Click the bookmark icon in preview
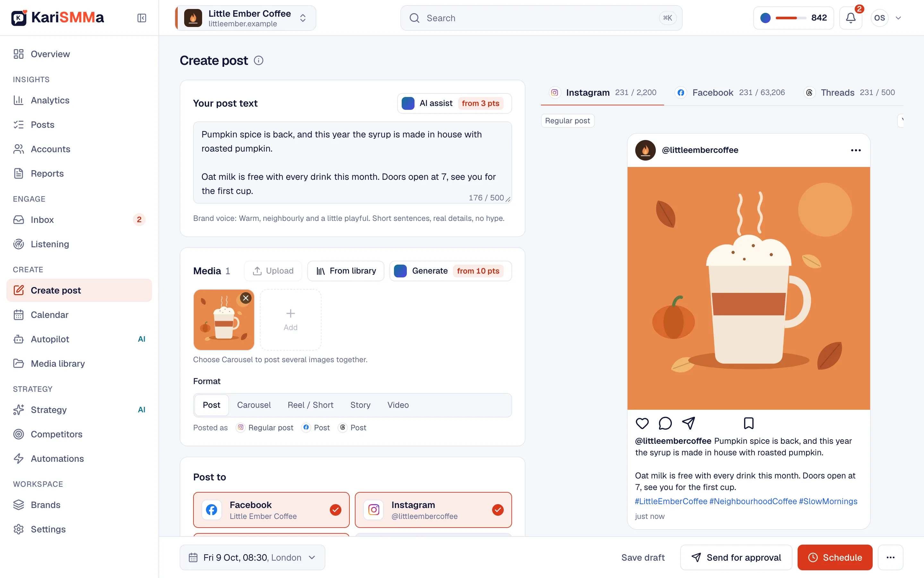Image resolution: width=924 pixels, height=578 pixels. 749,423
